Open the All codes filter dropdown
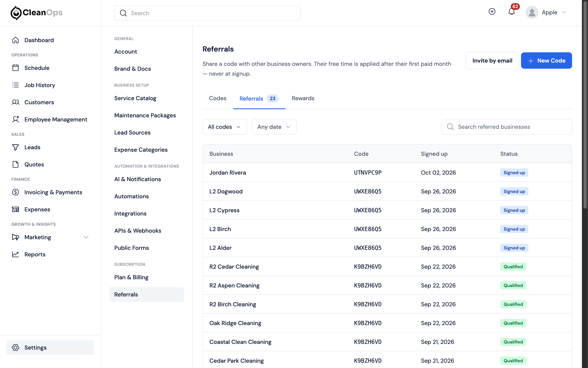Screen dimensions: 588x368 225,127
